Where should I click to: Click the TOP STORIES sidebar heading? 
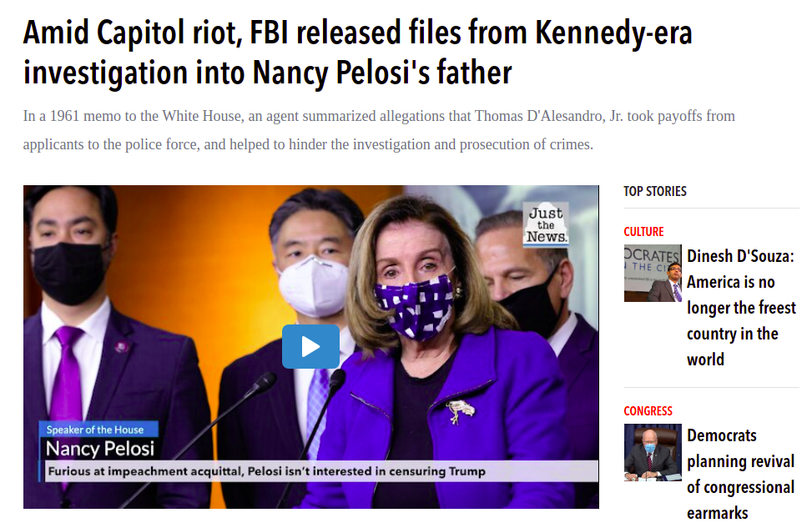pos(654,192)
